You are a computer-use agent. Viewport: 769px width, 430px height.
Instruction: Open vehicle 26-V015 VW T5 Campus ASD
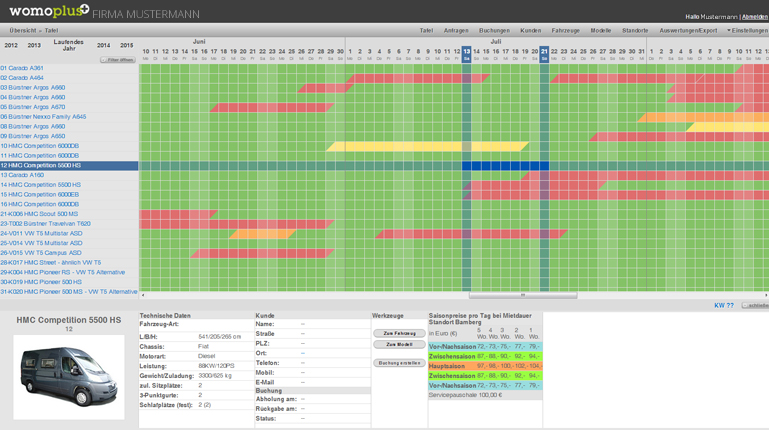coord(41,253)
